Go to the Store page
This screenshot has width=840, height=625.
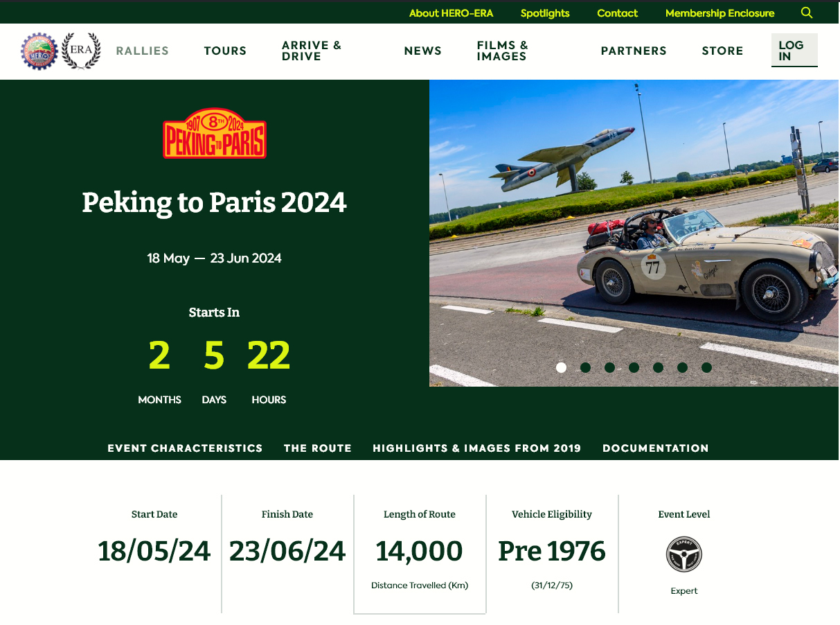[722, 51]
